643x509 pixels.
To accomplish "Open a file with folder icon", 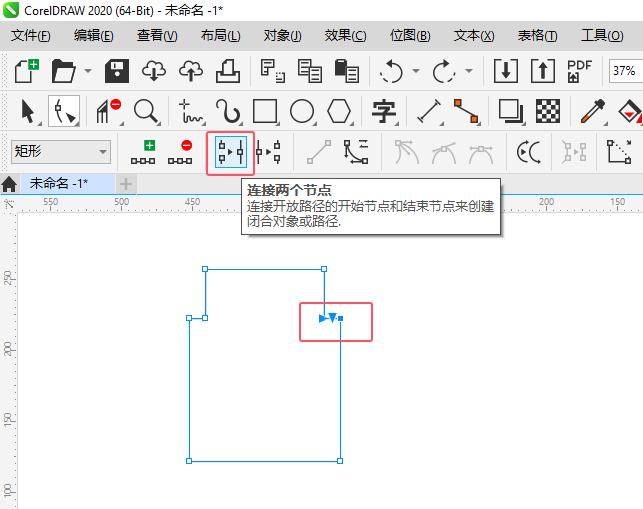I will coord(64,71).
